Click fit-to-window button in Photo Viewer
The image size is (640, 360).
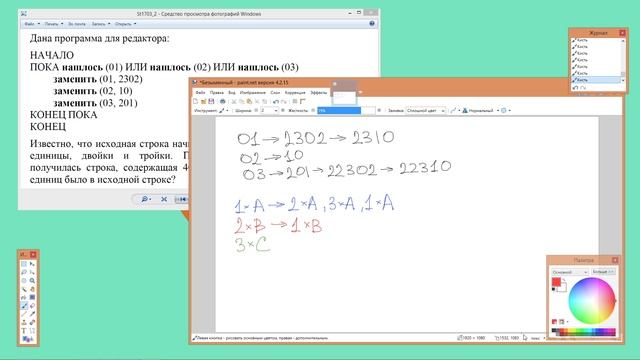[x=164, y=199]
